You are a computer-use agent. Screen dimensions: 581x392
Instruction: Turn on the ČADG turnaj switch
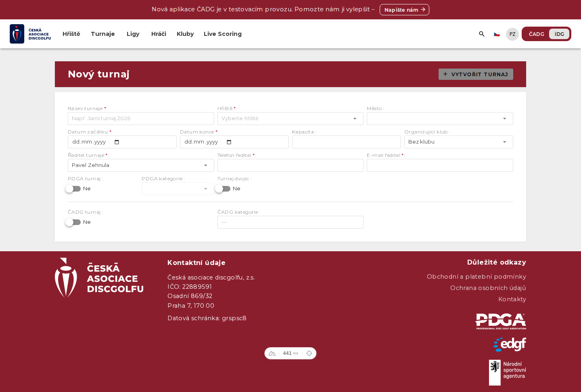(73, 222)
